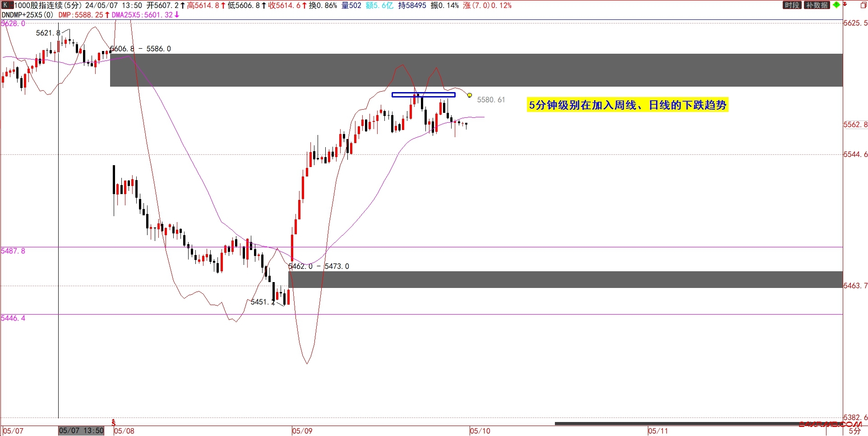Viewport: 868px width, 436px height.
Task: Click the 换0.86% turnover rate in the header
Action: pyautogui.click(x=323, y=5)
